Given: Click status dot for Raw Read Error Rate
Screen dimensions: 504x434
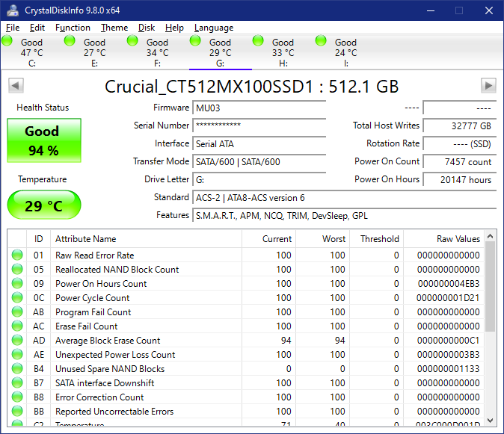Looking at the screenshot, I should [x=17, y=255].
